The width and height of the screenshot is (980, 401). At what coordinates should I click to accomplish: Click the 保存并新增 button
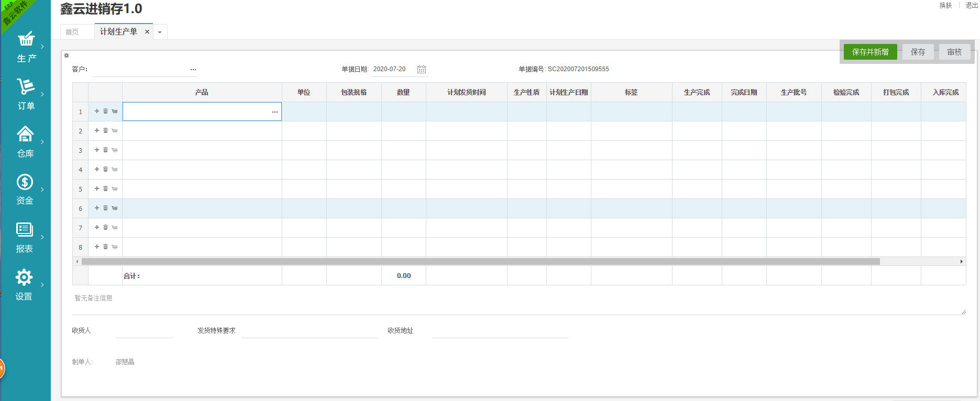870,52
